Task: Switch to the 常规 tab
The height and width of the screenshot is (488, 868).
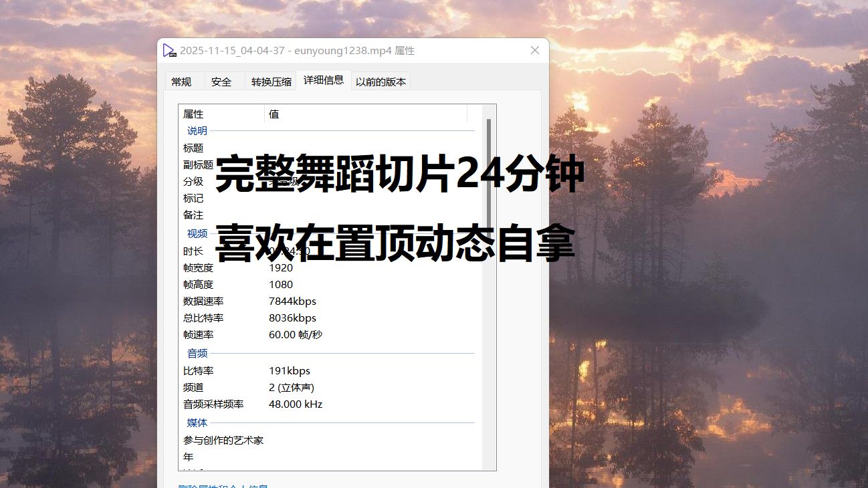Action: pyautogui.click(x=181, y=82)
